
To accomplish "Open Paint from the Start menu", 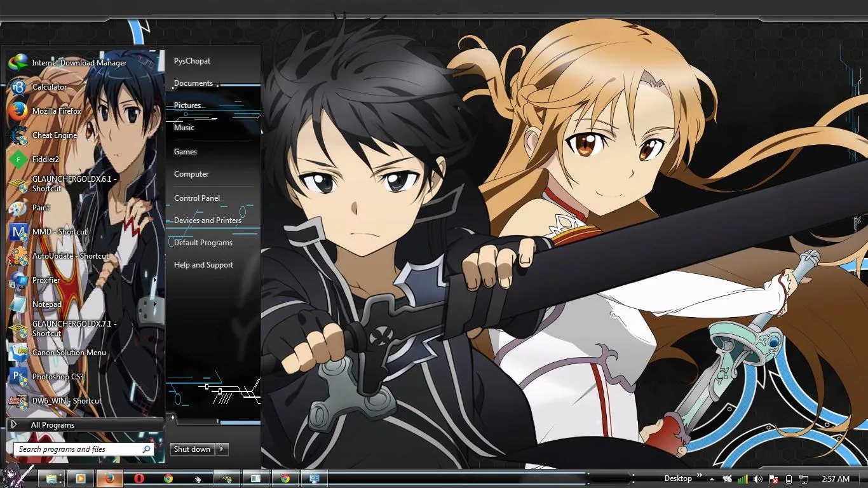I will [85, 208].
